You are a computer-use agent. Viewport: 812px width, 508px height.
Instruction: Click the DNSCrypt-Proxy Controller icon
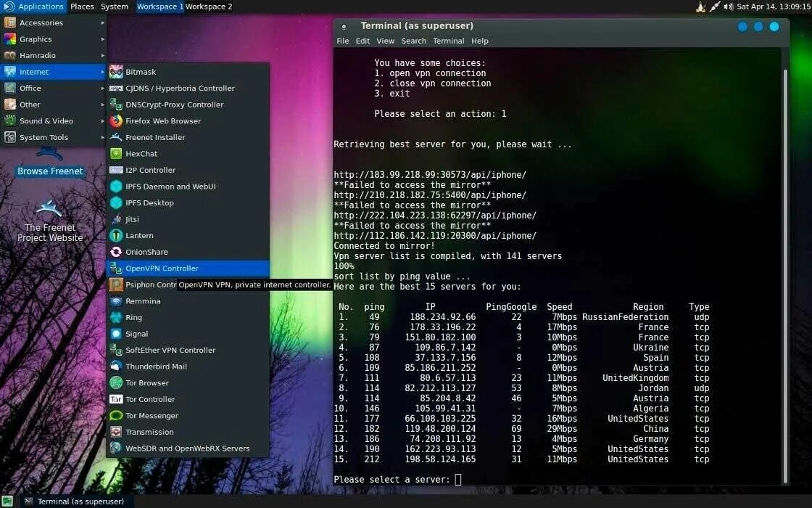116,105
